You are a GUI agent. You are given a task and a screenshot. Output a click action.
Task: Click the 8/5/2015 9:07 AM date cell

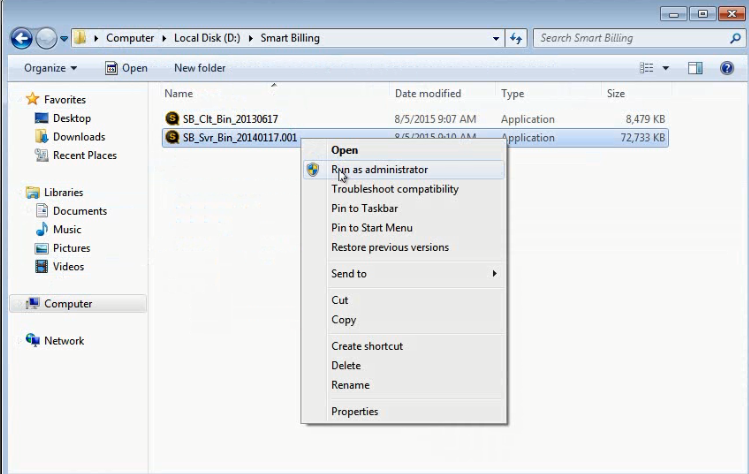(435, 119)
